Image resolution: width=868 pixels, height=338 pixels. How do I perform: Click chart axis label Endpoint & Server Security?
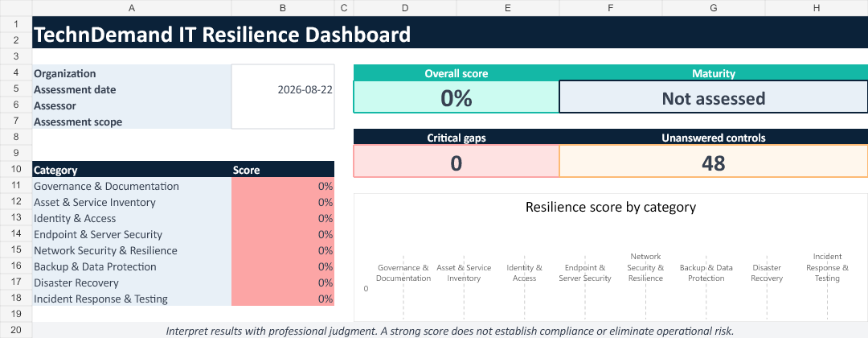pos(585,273)
